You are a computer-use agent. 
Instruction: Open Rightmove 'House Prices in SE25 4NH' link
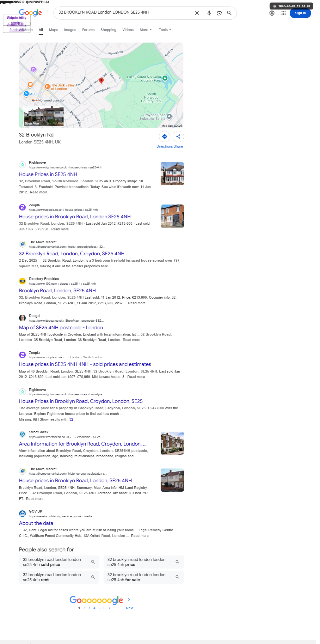48,174
